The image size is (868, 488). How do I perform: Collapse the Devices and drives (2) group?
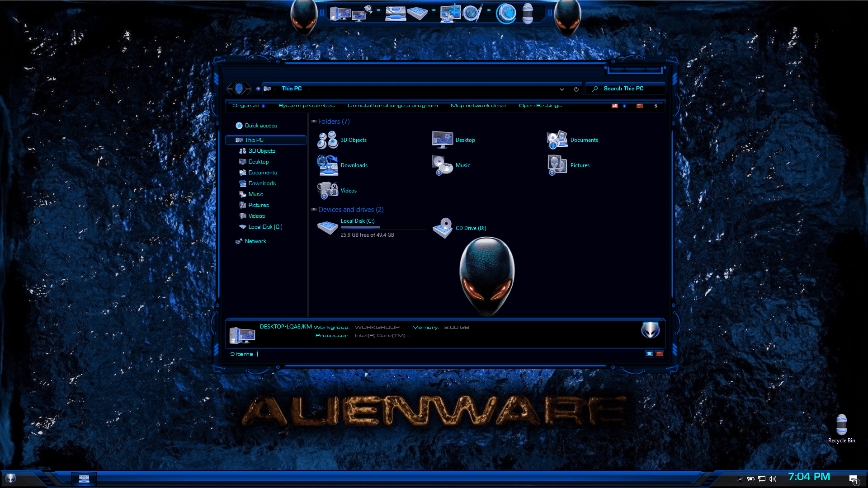coord(314,209)
